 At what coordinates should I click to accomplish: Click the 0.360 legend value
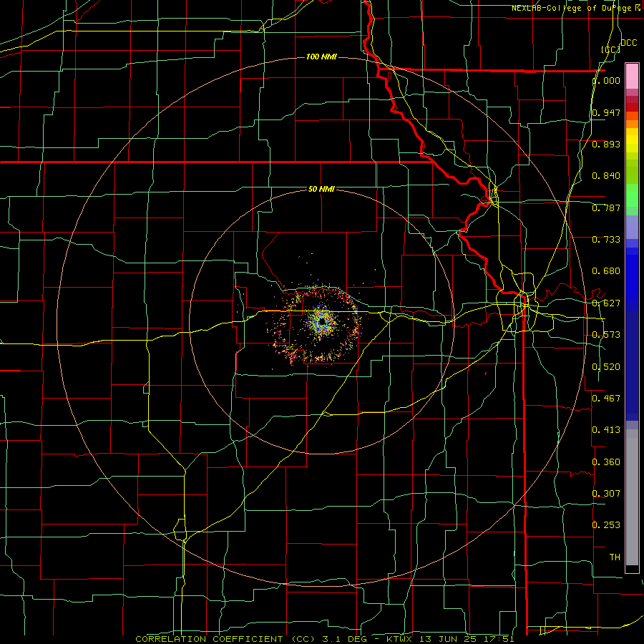point(606,462)
